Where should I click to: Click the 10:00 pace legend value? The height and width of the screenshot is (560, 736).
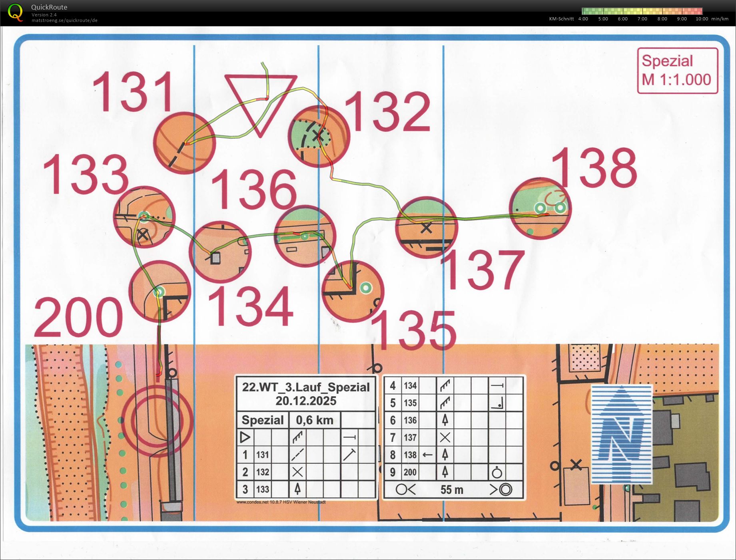tap(702, 19)
